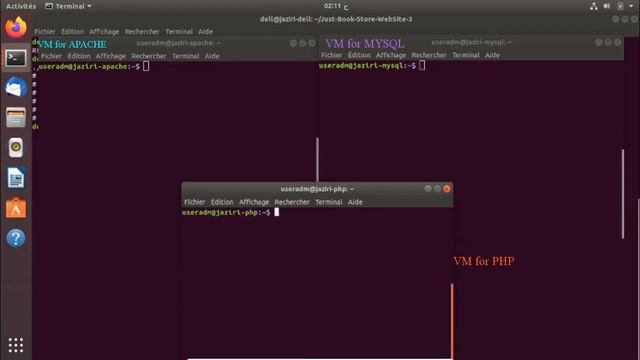
Task: Click the volume icon in top bar
Action: [607, 6]
